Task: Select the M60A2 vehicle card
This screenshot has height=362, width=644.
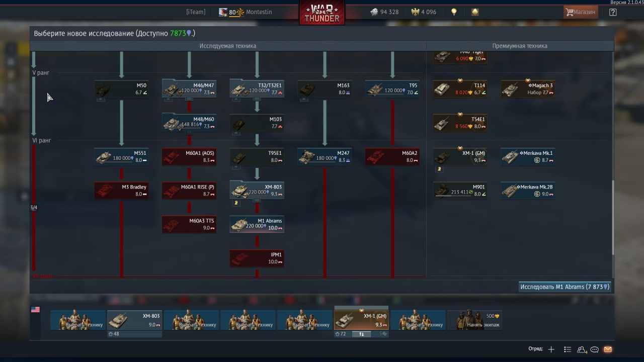Action: [x=392, y=156]
